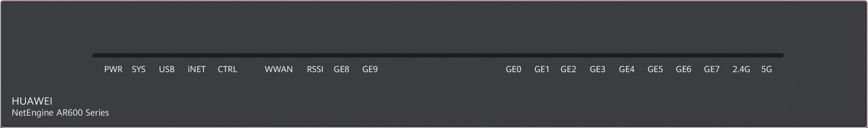Select the iNET indicator label

(197, 69)
